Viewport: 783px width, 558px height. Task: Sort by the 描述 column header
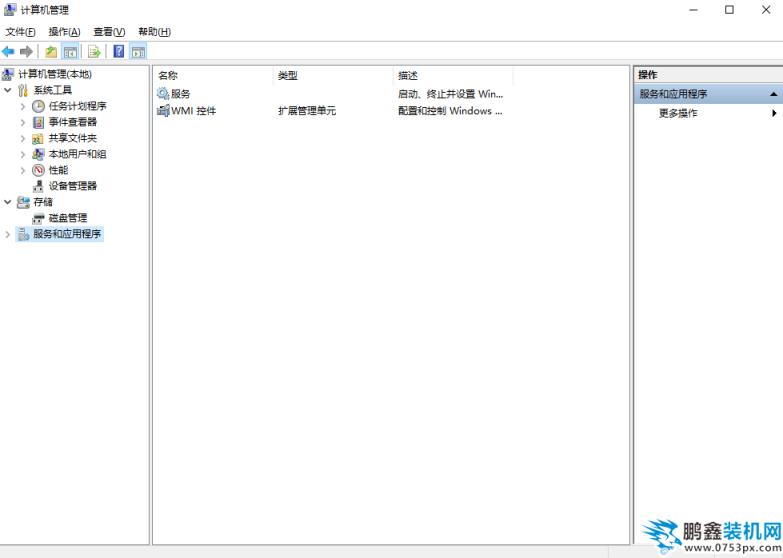pos(453,75)
